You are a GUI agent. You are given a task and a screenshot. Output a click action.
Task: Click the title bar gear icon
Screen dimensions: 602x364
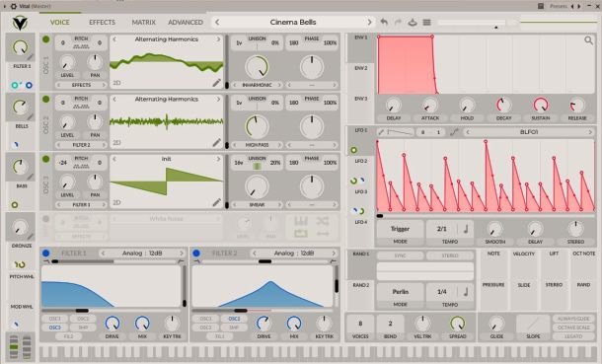14,6
